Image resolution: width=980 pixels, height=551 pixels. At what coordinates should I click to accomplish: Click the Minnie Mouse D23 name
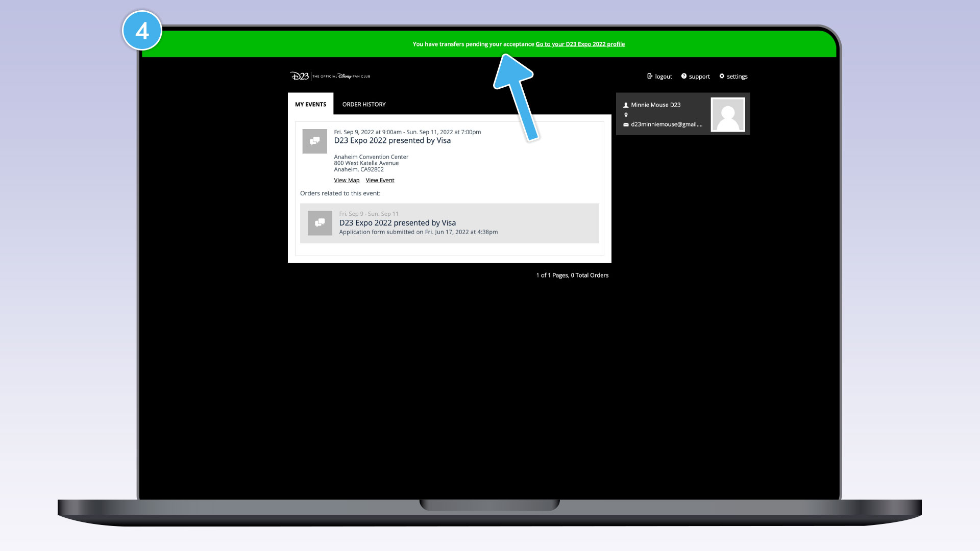tap(655, 105)
